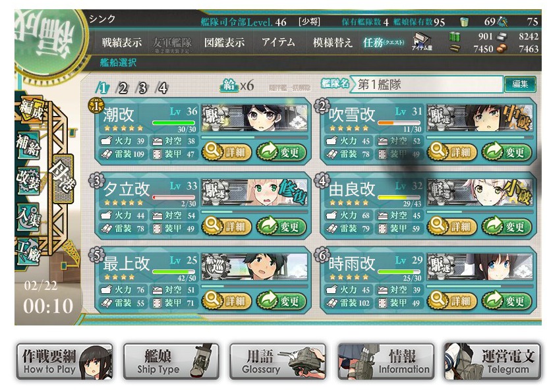Return to 母港 home port icon
Viewport: 547px width, 392px height.
point(62,179)
